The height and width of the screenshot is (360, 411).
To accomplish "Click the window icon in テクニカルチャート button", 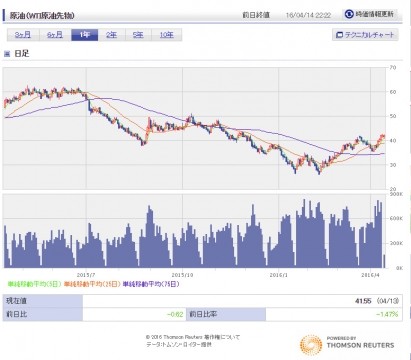I will (339, 35).
